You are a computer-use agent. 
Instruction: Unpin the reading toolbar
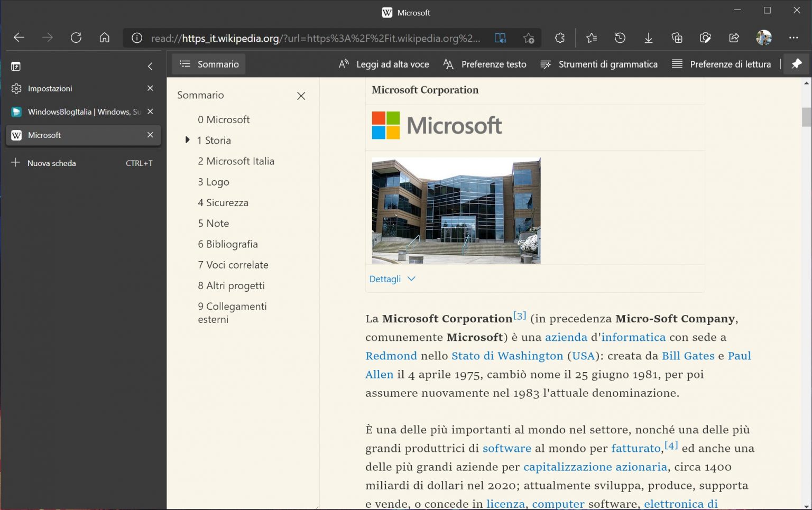(x=797, y=64)
